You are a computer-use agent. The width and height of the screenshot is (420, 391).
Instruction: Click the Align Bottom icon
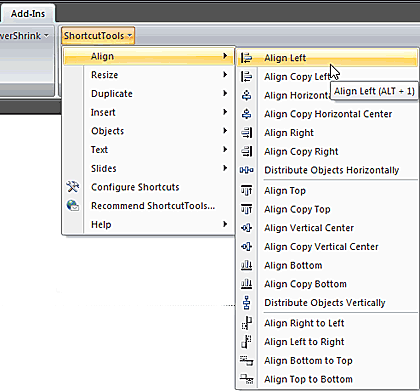(x=247, y=265)
